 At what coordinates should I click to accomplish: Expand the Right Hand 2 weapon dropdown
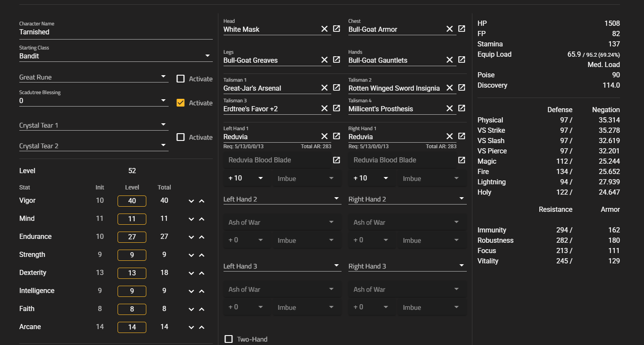tap(408, 199)
